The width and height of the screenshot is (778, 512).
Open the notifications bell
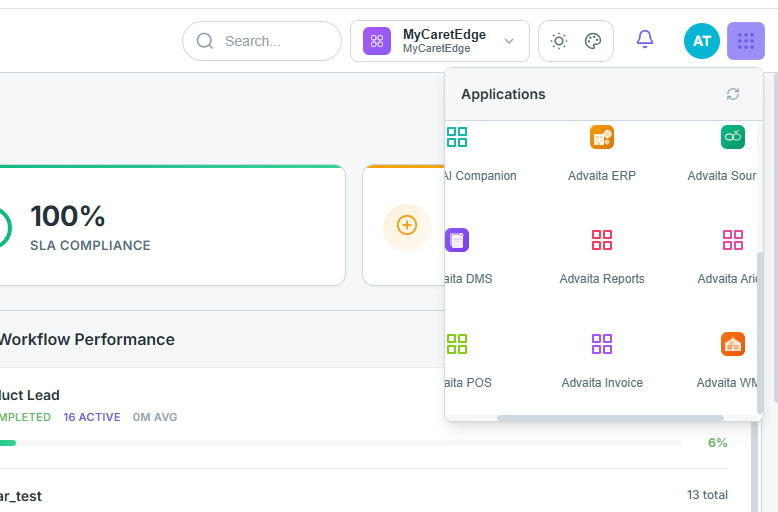tap(645, 39)
